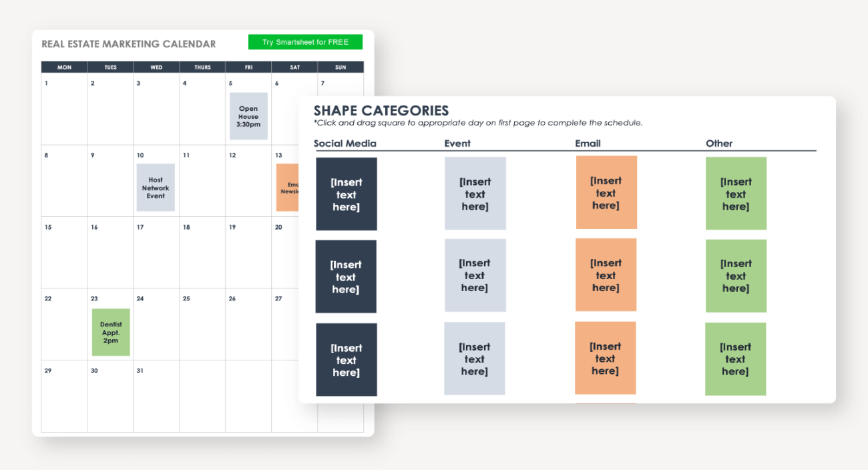
Task: Select the Host Network Event block
Action: [156, 188]
